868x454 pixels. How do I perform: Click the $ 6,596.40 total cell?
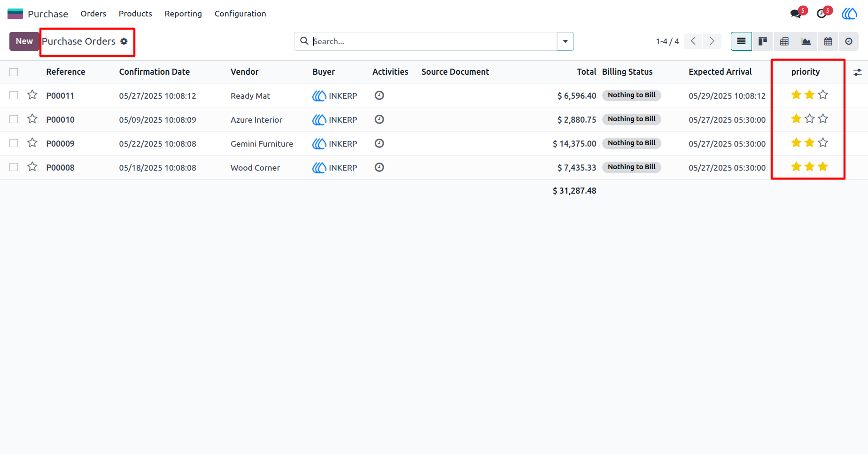tap(577, 96)
